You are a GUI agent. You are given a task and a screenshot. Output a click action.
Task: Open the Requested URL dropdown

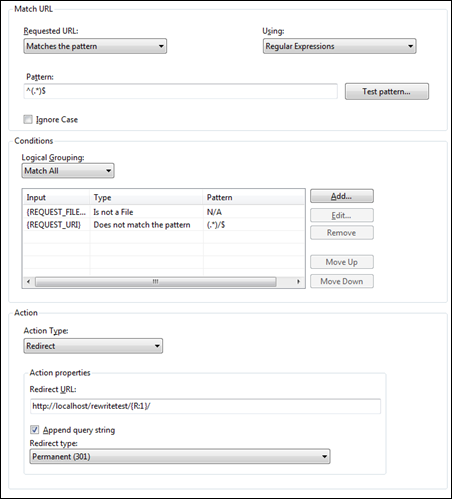coord(95,46)
